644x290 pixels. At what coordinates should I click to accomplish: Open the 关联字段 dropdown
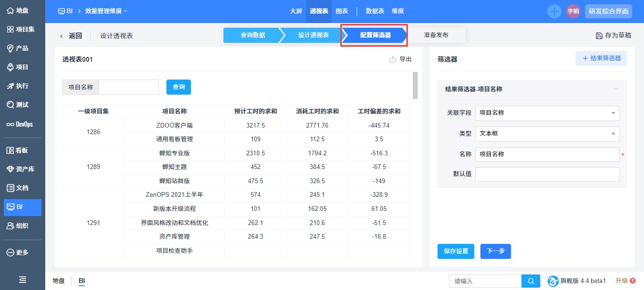[x=547, y=113]
